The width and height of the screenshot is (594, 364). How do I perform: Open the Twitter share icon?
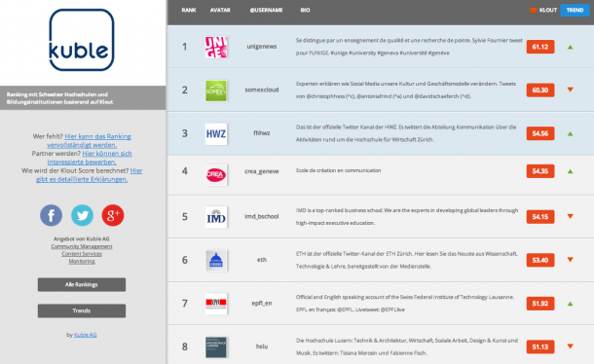pyautogui.click(x=82, y=215)
